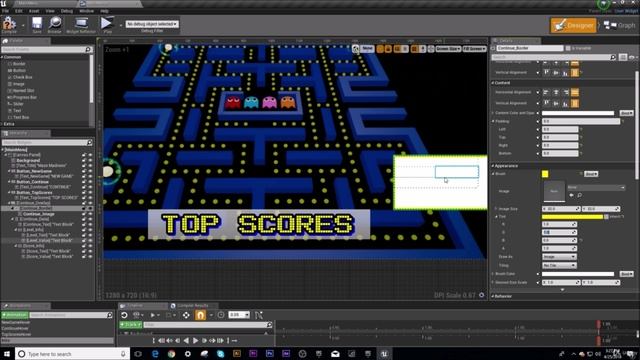Viewport: 640px width, 360px height.
Task: Open Widget Reflector from the toolbar
Action: coord(81,24)
